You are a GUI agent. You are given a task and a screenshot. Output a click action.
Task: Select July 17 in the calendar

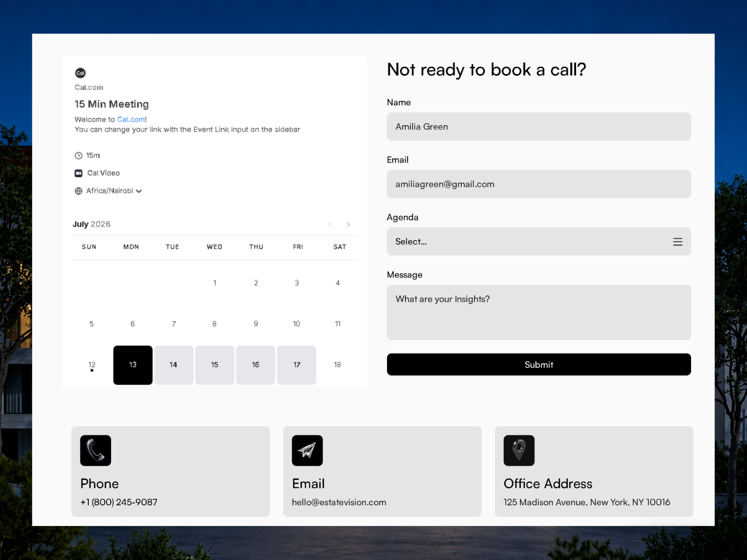pyautogui.click(x=296, y=365)
